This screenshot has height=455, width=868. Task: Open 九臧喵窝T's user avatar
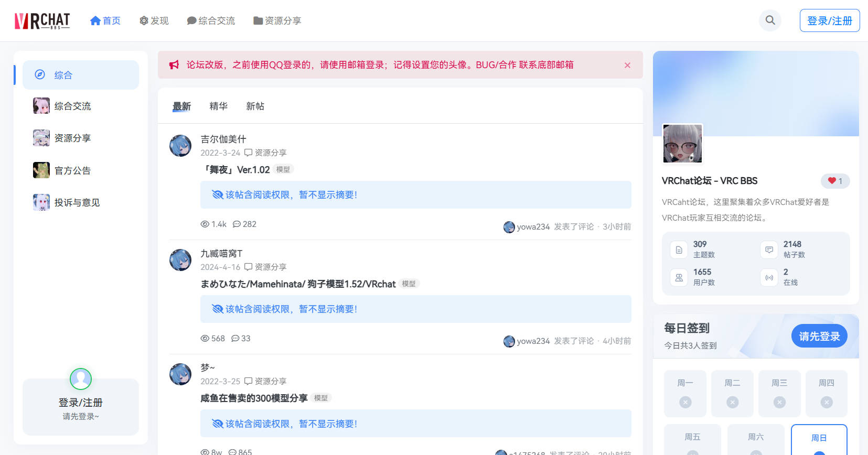180,260
